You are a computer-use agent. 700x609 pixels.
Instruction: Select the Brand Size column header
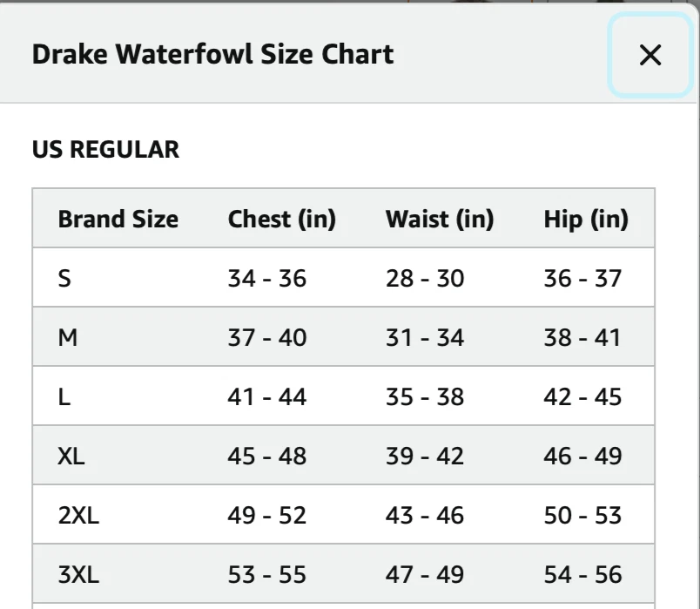(x=117, y=219)
